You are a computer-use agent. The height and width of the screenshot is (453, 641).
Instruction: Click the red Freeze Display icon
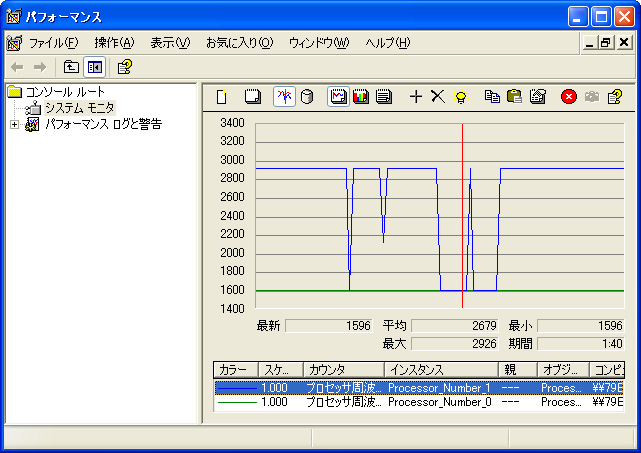coord(569,97)
